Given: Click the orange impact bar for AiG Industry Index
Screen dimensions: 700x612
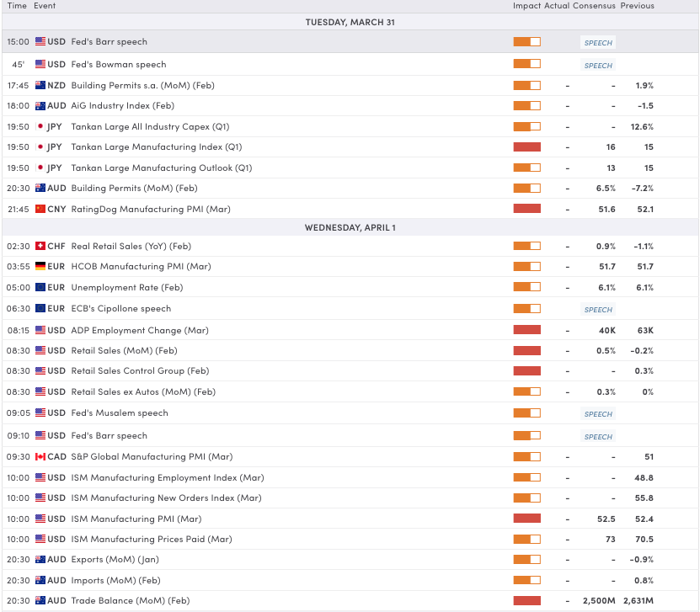Looking at the screenshot, I should (526, 106).
